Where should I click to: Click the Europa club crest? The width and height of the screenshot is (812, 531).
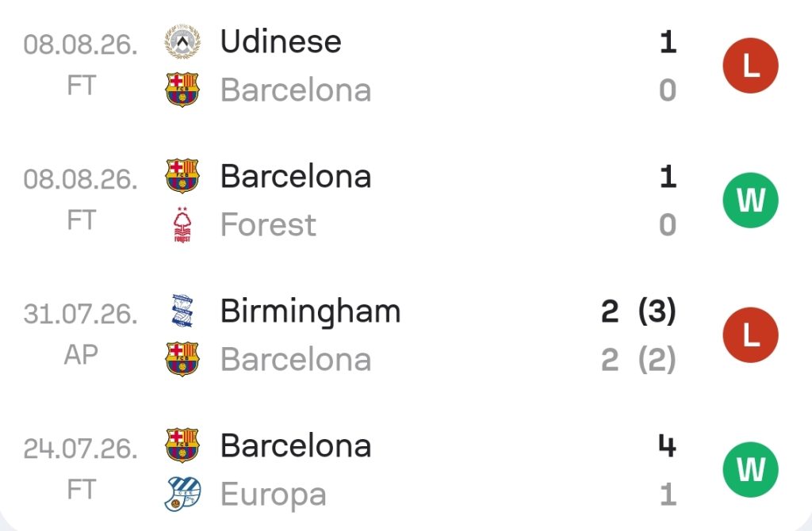[182, 494]
